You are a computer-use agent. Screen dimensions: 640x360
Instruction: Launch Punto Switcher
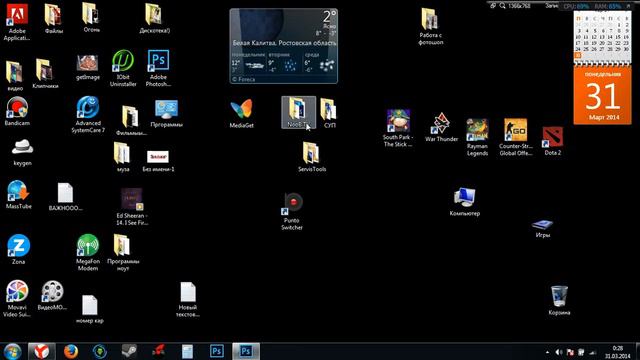click(x=292, y=212)
